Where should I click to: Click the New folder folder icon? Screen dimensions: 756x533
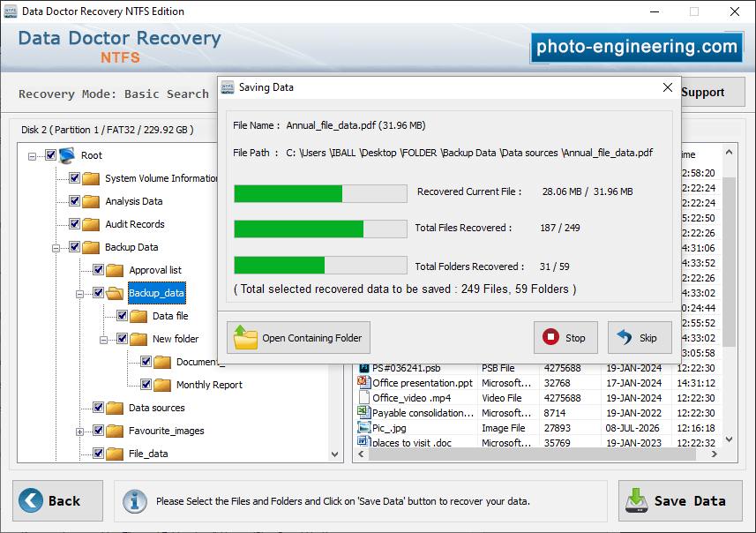pyautogui.click(x=138, y=339)
